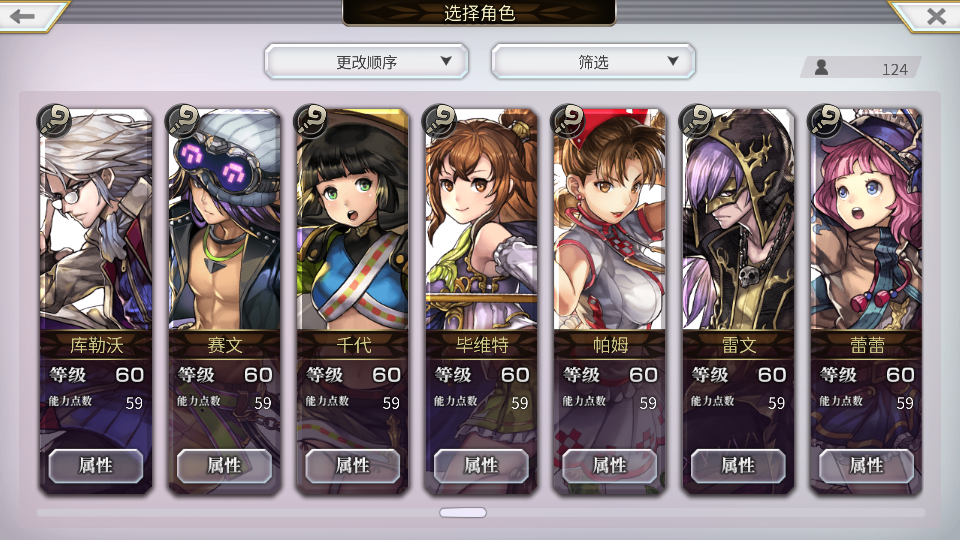Open 属性 for 蕾蕾

pos(866,466)
